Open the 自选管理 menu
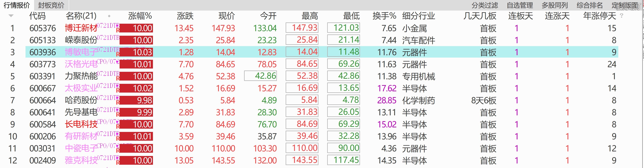The width and height of the screenshot is (644, 168). [520, 5]
